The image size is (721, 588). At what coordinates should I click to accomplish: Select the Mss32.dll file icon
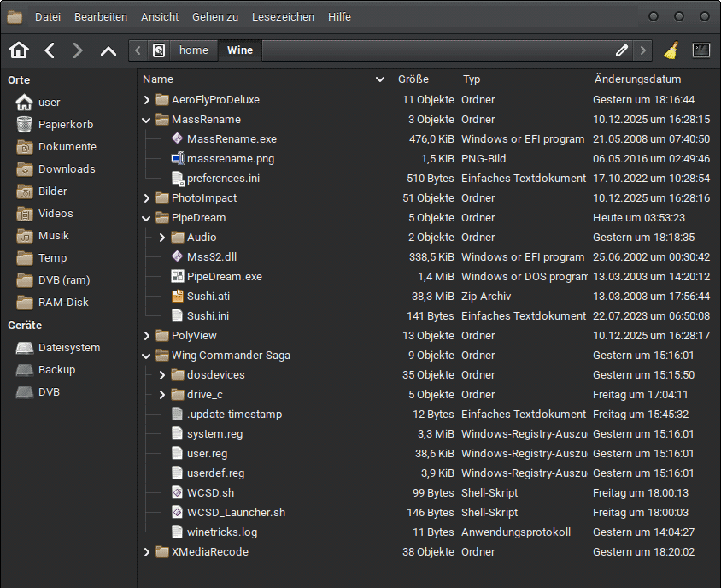177,256
